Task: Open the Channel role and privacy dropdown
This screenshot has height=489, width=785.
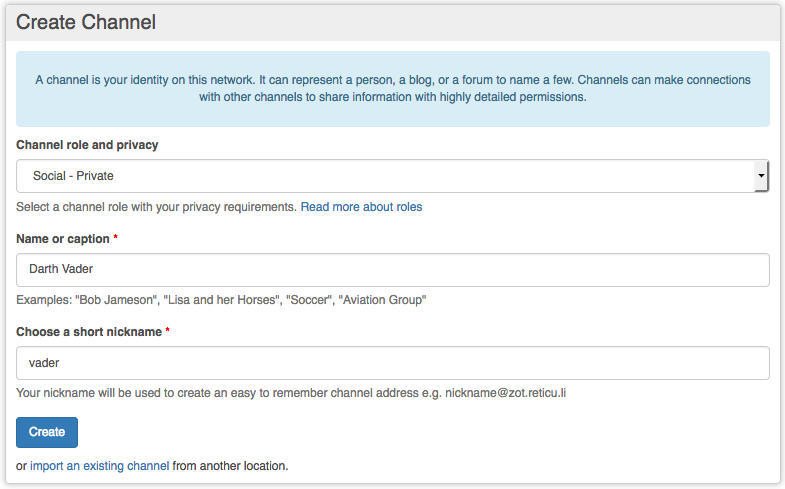Action: (x=390, y=176)
